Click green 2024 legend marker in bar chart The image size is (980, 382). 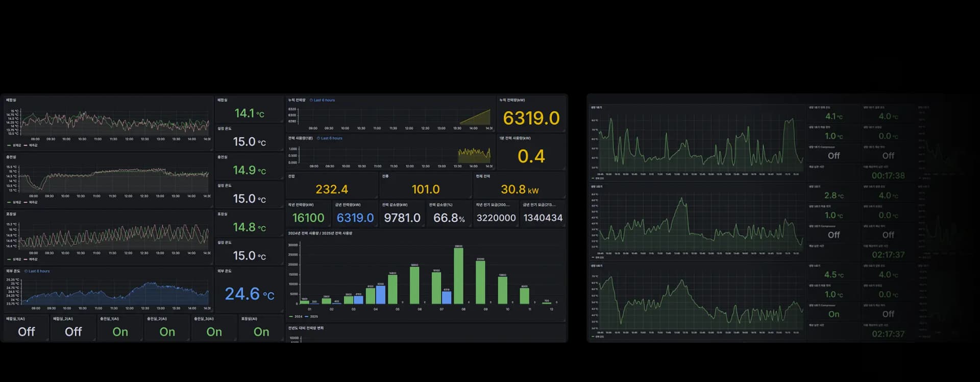coord(291,317)
